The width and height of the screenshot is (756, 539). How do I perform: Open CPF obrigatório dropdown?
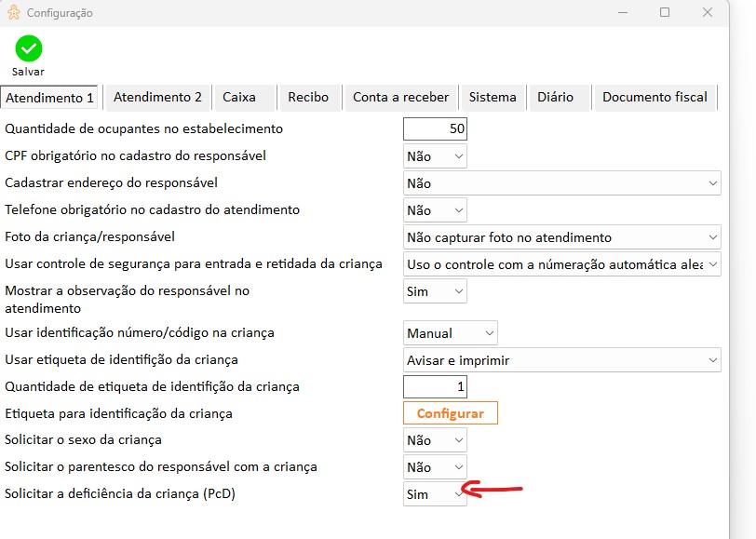point(435,156)
